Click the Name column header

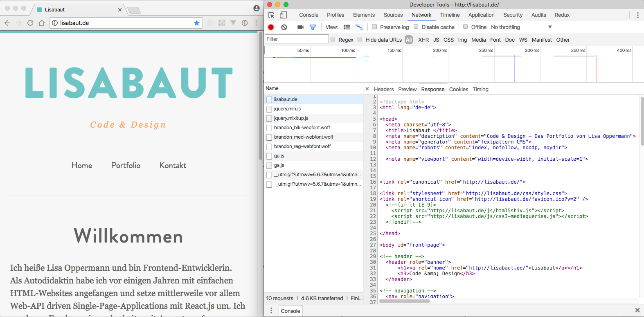click(x=313, y=88)
